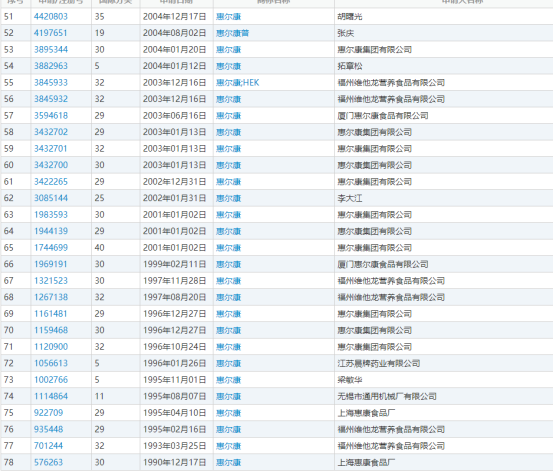
Task: Open registration number 1267138 link
Action: (51, 297)
